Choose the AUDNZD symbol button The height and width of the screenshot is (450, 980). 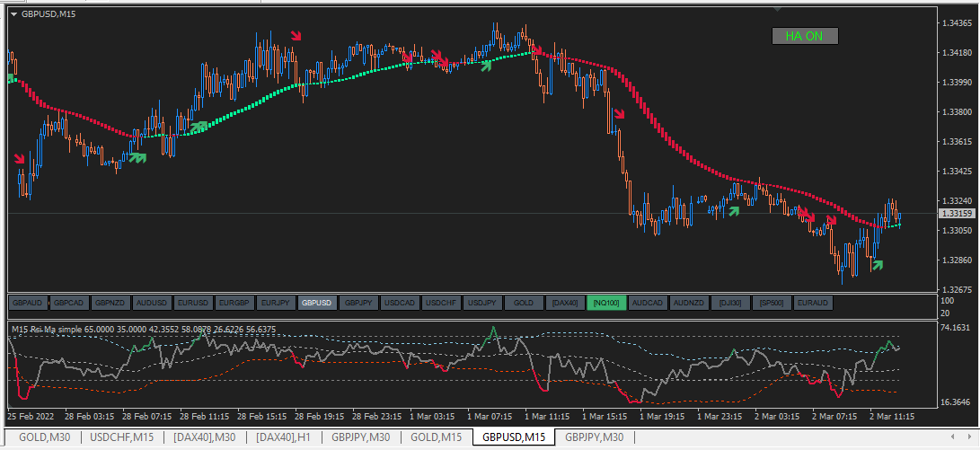click(x=688, y=303)
